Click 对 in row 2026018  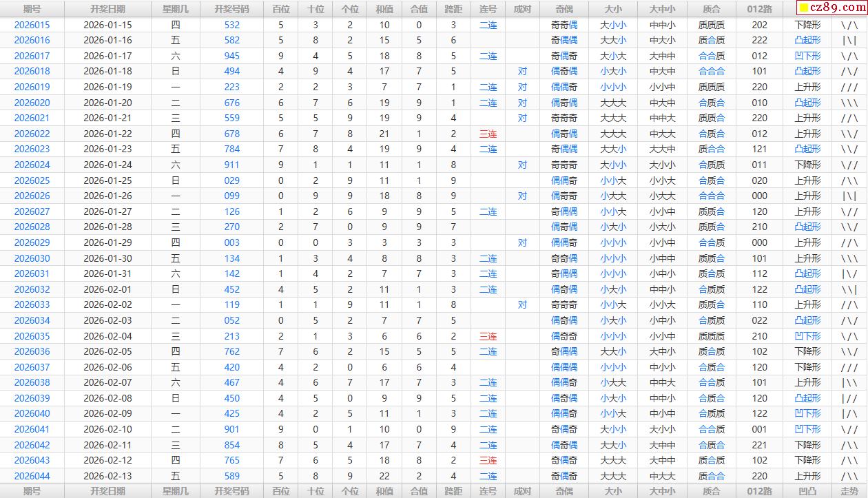522,72
